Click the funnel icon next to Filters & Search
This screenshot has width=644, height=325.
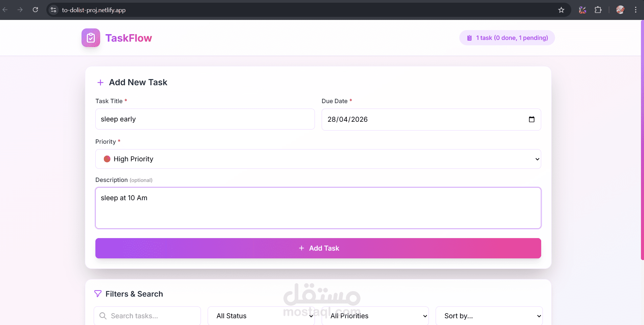[98, 294]
